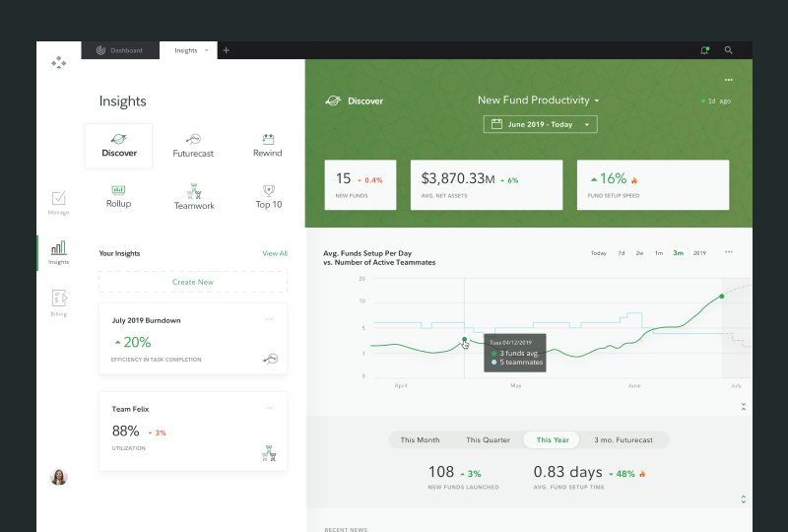Select the This Quarter segment
788x532 pixels.
pyautogui.click(x=488, y=440)
